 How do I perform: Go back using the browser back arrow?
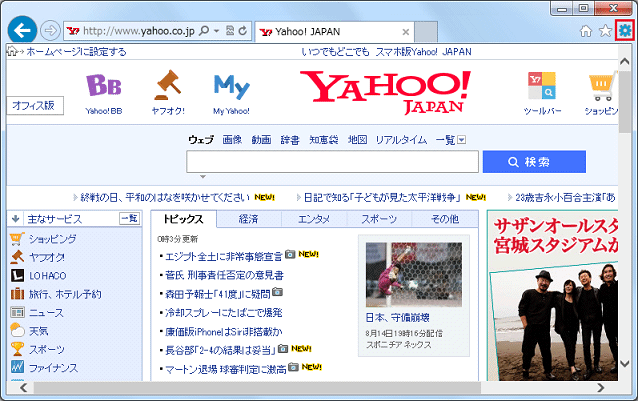pos(22,30)
